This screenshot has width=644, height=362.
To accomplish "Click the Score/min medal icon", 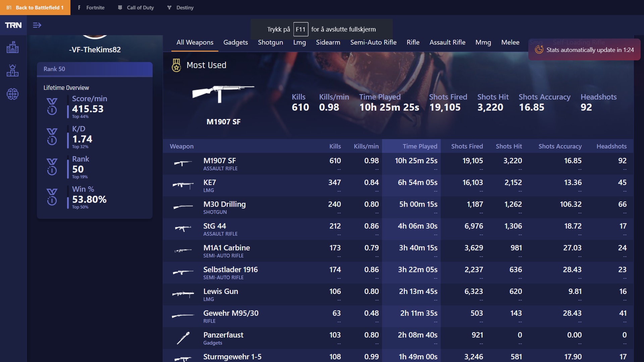I will 52,107.
